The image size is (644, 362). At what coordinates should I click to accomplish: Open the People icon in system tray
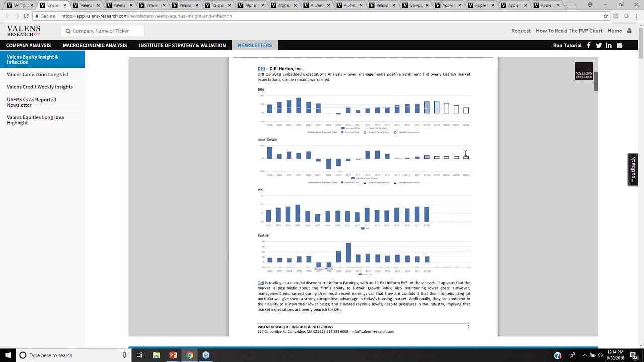point(573,355)
